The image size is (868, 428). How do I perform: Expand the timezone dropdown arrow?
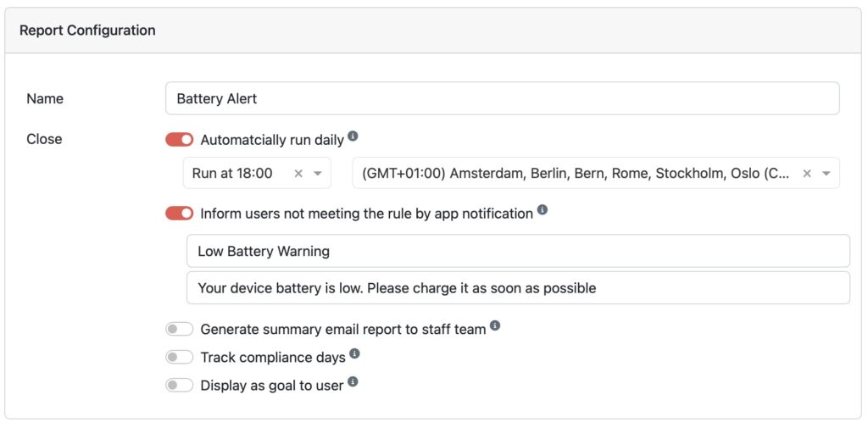point(826,173)
